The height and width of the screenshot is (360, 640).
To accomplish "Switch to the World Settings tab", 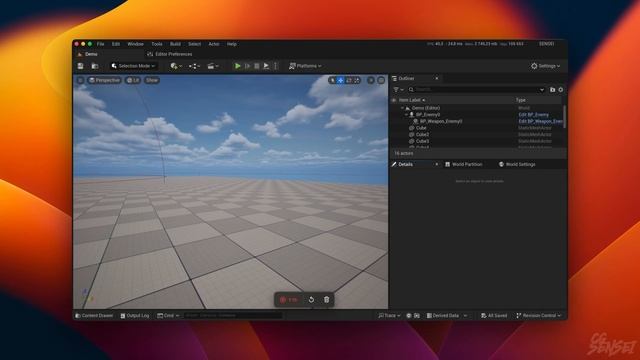I will coord(517,164).
